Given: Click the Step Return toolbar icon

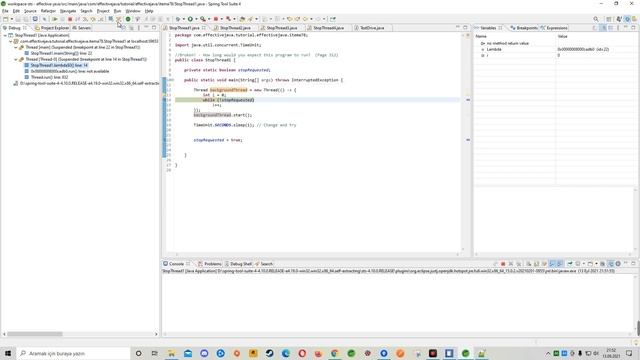Looking at the screenshot, I should [x=100, y=19].
